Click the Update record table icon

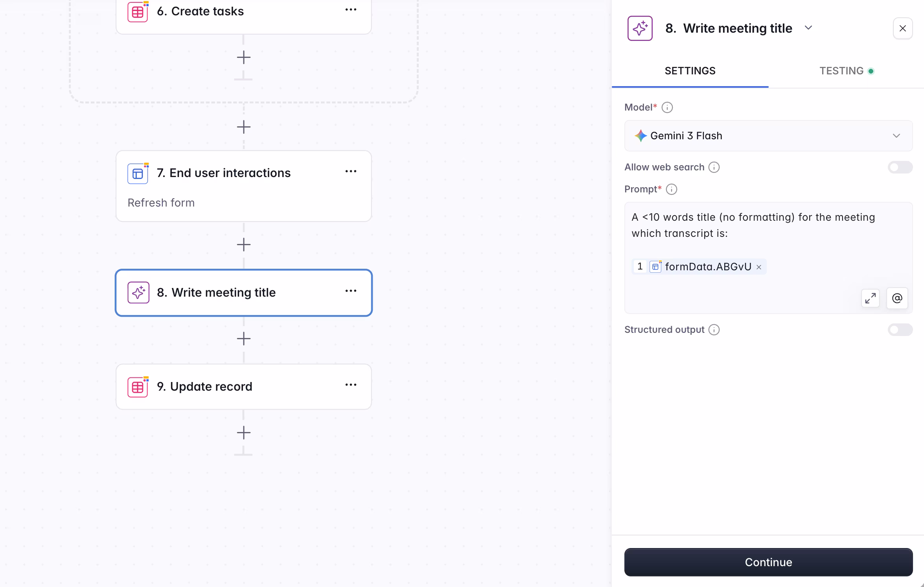point(138,387)
